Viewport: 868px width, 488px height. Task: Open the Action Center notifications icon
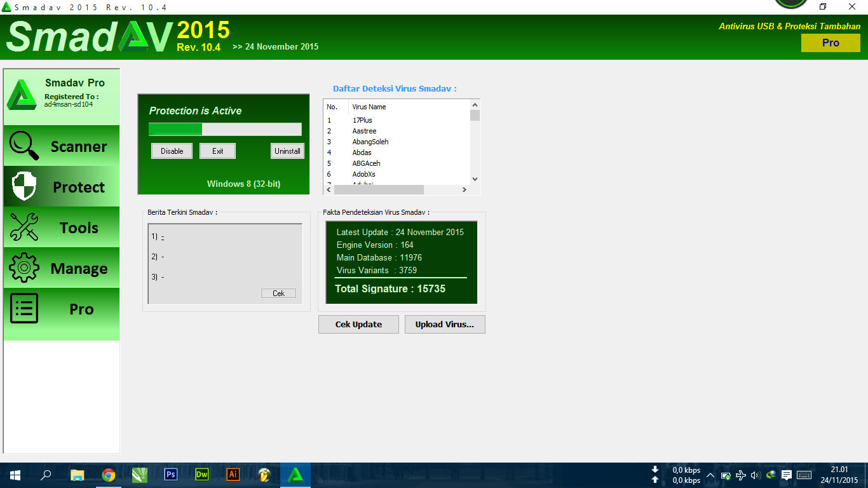[787, 475]
